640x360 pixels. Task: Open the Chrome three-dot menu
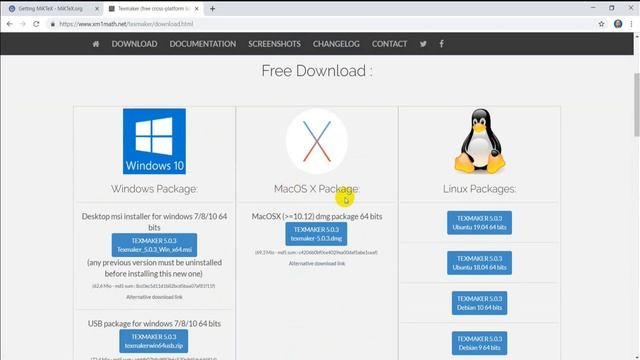631,24
